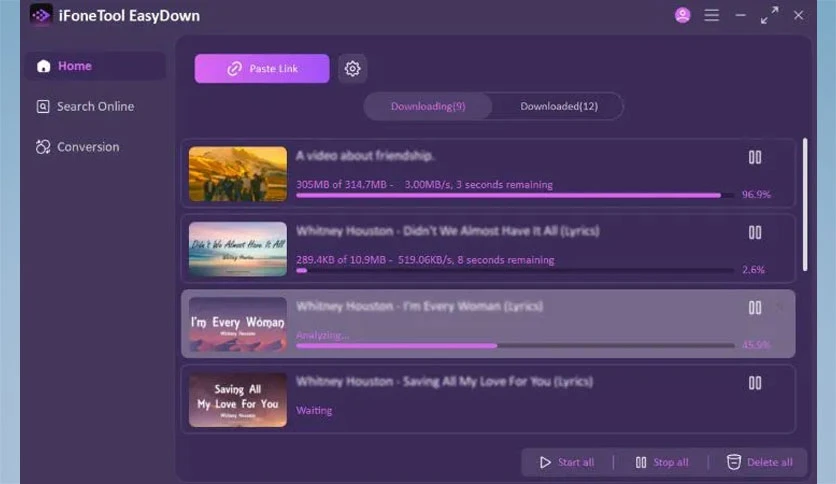The image size is (836, 484).
Task: Open the hamburger menu in title bar
Action: [x=711, y=15]
